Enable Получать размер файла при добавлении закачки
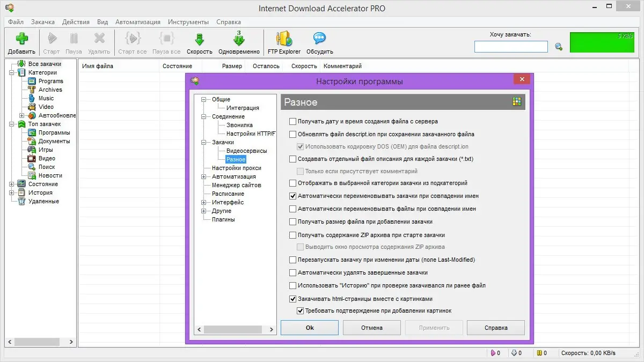 (x=292, y=221)
